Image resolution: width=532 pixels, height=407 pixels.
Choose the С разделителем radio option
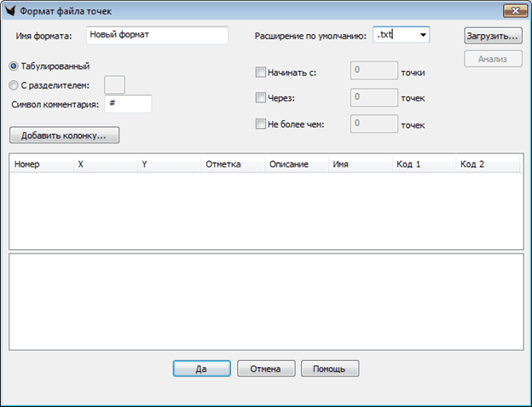14,84
